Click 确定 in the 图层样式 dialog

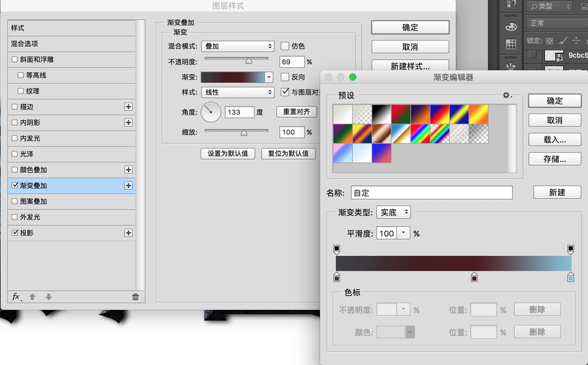click(x=410, y=27)
